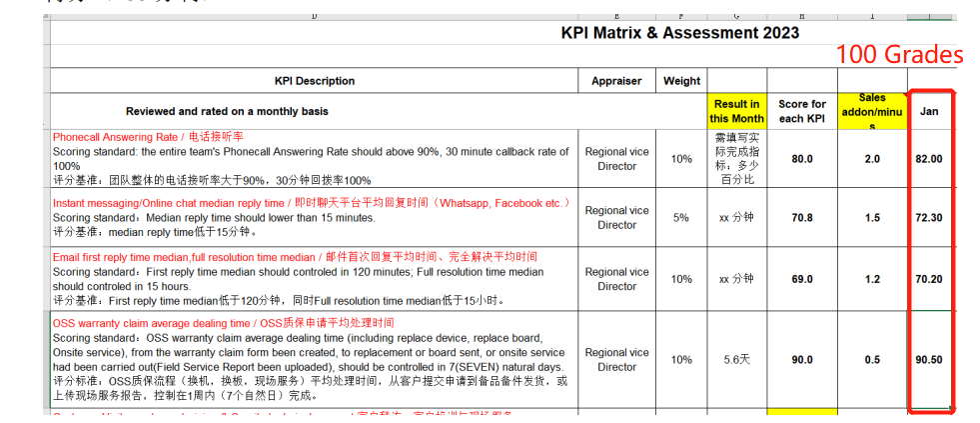Select the 'Jan' column header cell
Image resolution: width=980 pixels, height=423 pixels.
click(x=929, y=111)
